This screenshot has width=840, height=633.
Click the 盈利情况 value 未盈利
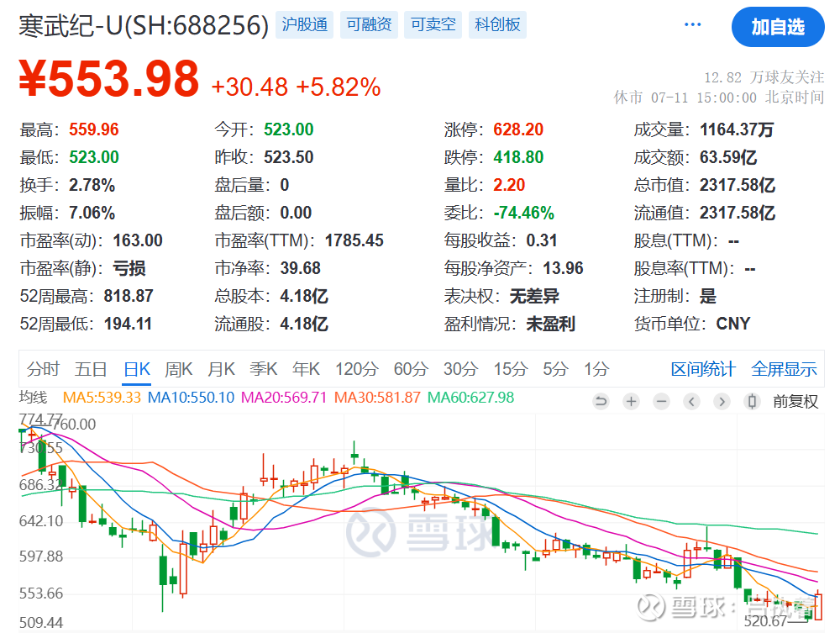pos(551,324)
